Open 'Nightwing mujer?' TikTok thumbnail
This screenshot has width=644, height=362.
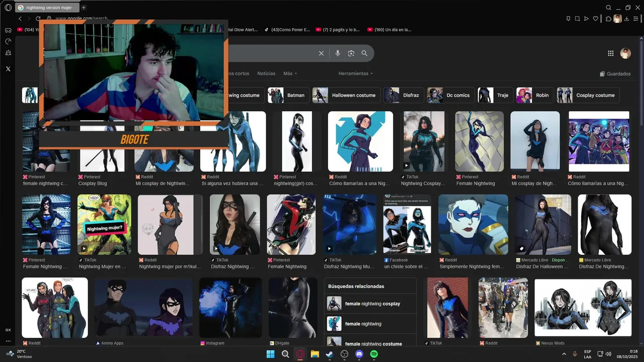(104, 225)
